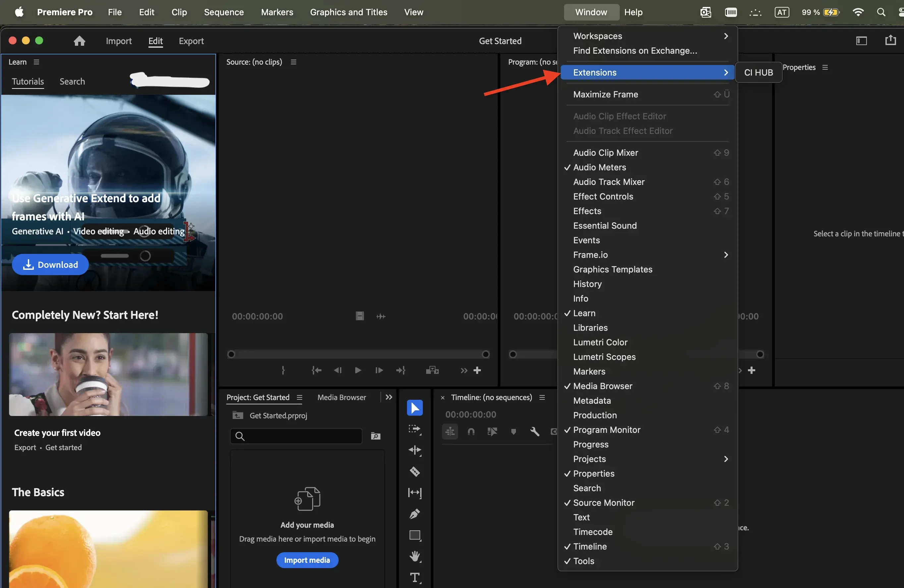
Task: Select the Ripple Edit tool
Action: tap(415, 450)
